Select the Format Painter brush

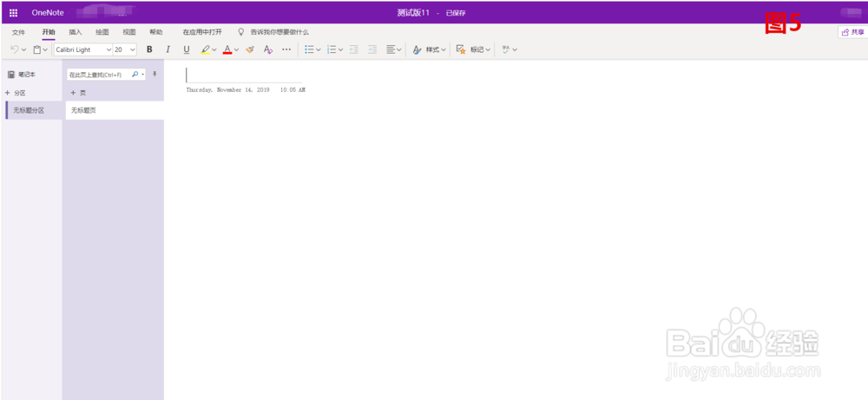(x=250, y=49)
